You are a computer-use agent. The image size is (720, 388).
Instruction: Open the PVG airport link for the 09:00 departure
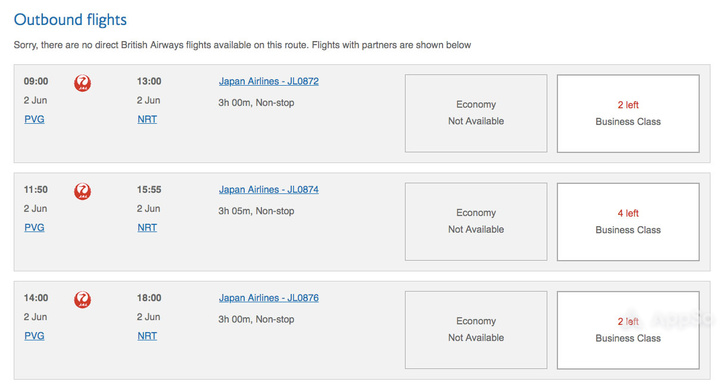tap(34, 119)
